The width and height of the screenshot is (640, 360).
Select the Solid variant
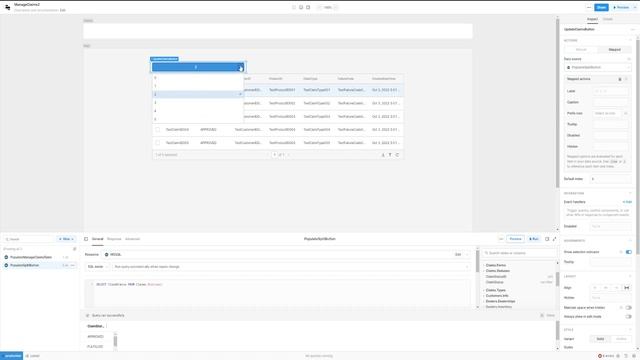tap(600, 339)
